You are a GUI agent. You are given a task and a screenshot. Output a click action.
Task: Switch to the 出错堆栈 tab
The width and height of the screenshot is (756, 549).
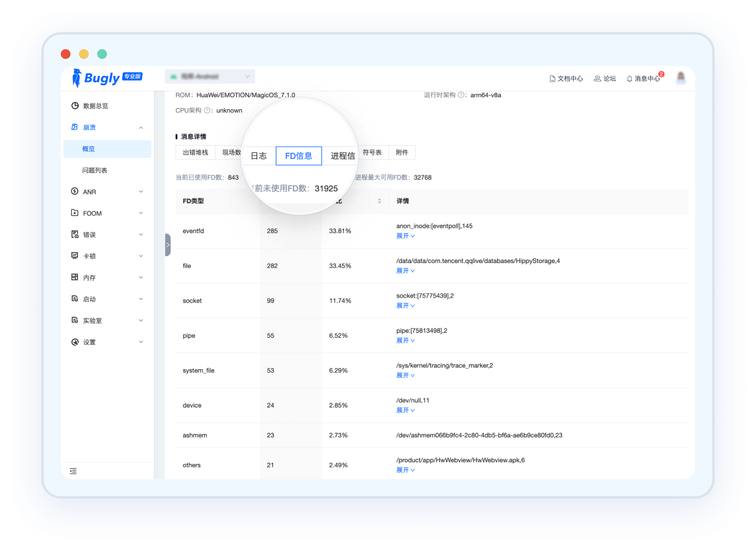(x=195, y=152)
